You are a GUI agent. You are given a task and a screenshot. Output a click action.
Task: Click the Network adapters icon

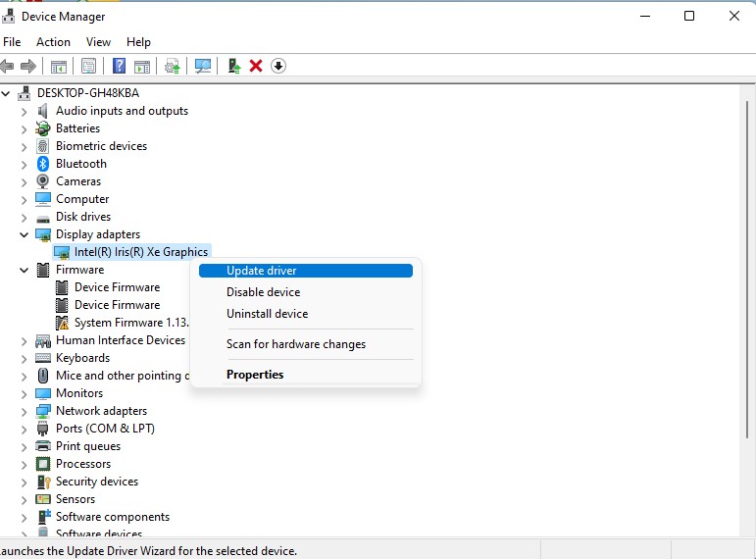coord(43,411)
